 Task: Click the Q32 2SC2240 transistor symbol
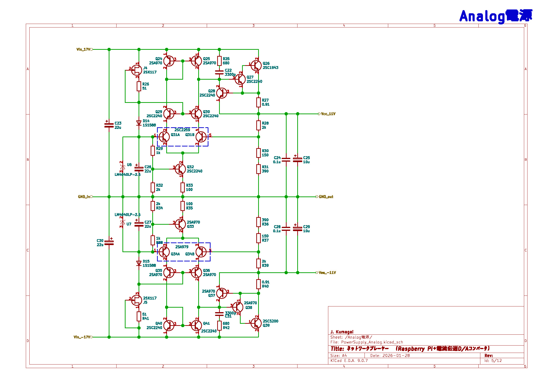pyautogui.click(x=180, y=169)
